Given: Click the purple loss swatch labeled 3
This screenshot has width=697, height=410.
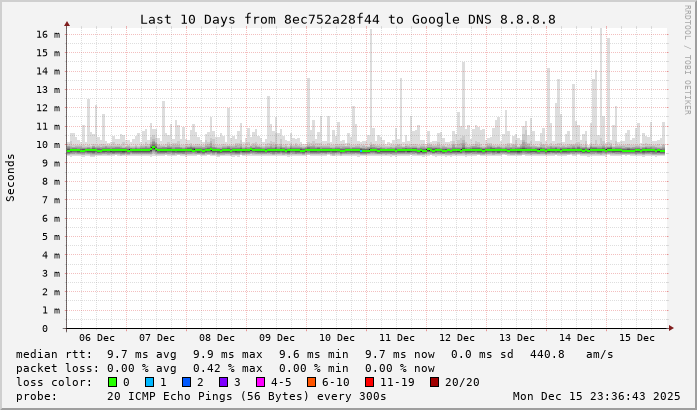Looking at the screenshot, I should click(223, 382).
